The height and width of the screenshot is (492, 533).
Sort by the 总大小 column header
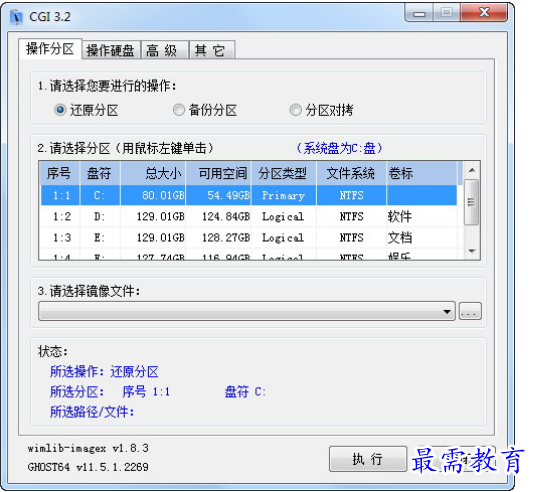153,173
